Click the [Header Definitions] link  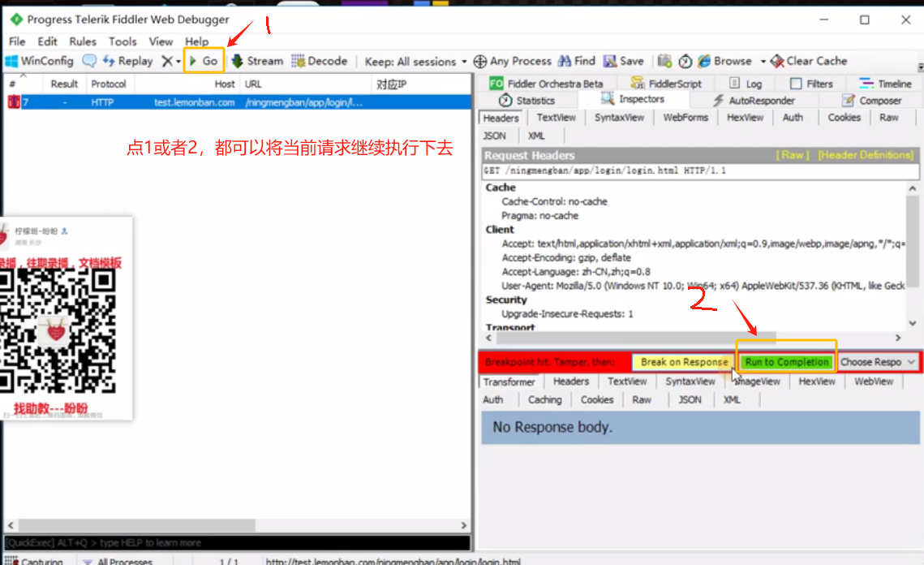(x=866, y=155)
